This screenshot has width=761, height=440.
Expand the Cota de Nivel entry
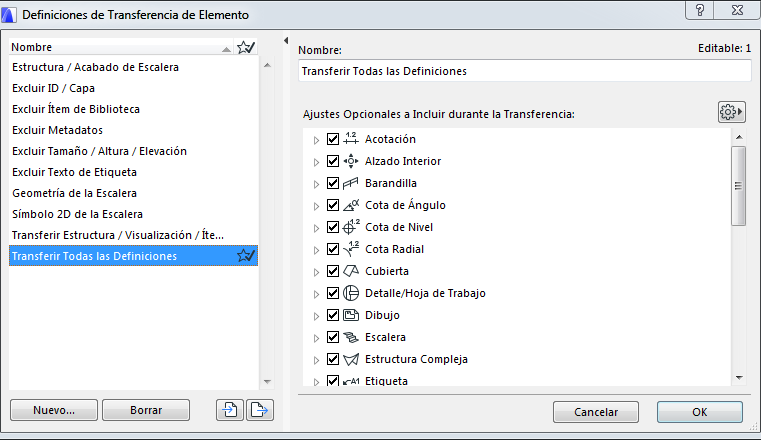(316, 227)
